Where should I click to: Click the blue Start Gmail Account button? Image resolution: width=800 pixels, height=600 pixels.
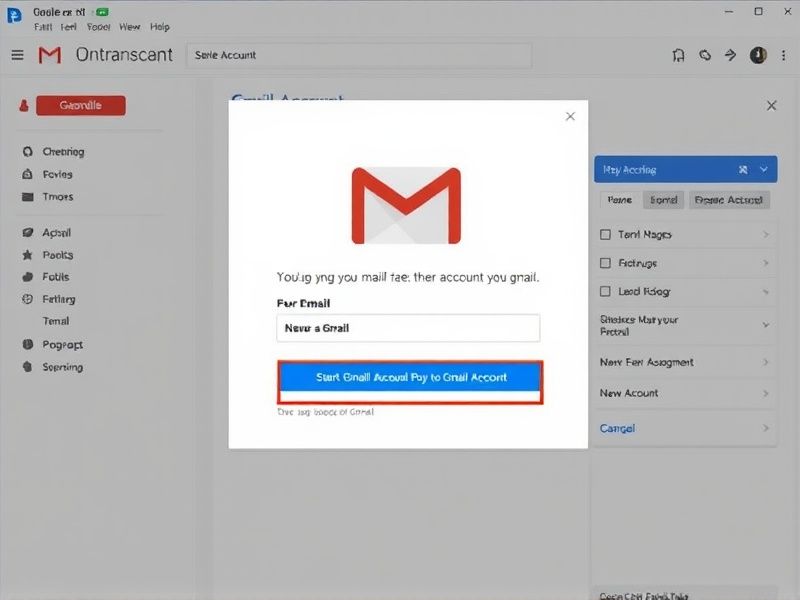[410, 378]
